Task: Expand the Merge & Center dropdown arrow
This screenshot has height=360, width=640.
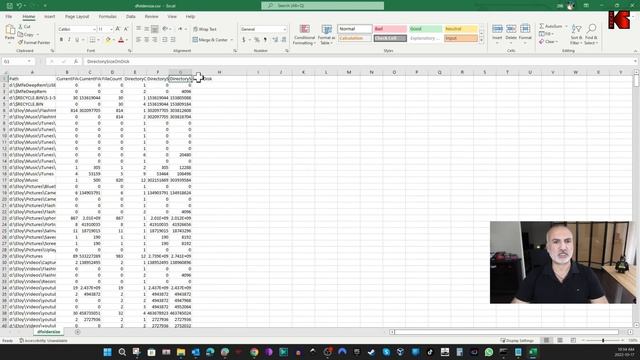Action: click(x=232, y=40)
